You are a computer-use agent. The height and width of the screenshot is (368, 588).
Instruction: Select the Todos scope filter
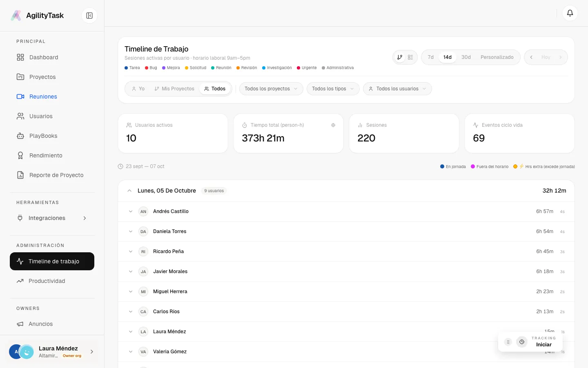point(215,89)
